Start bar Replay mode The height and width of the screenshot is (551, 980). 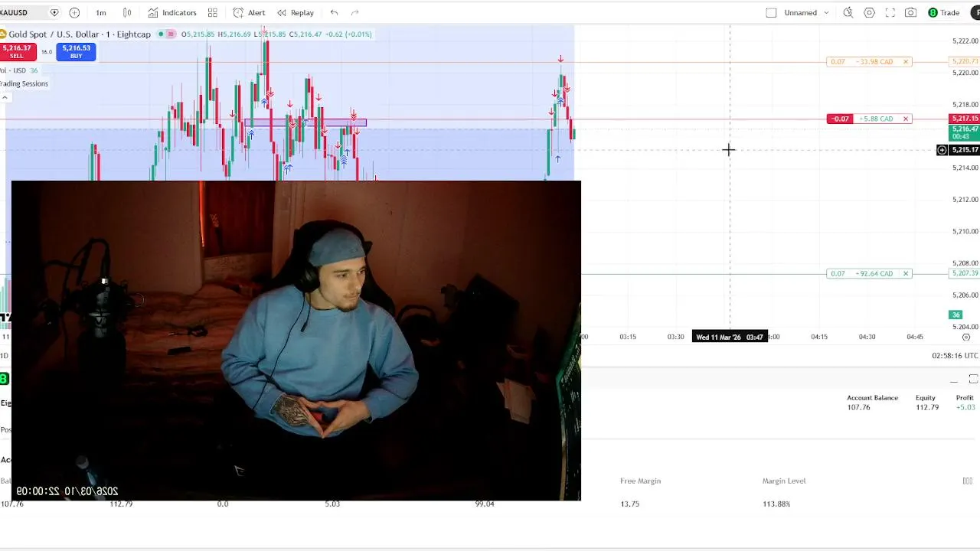coord(295,12)
